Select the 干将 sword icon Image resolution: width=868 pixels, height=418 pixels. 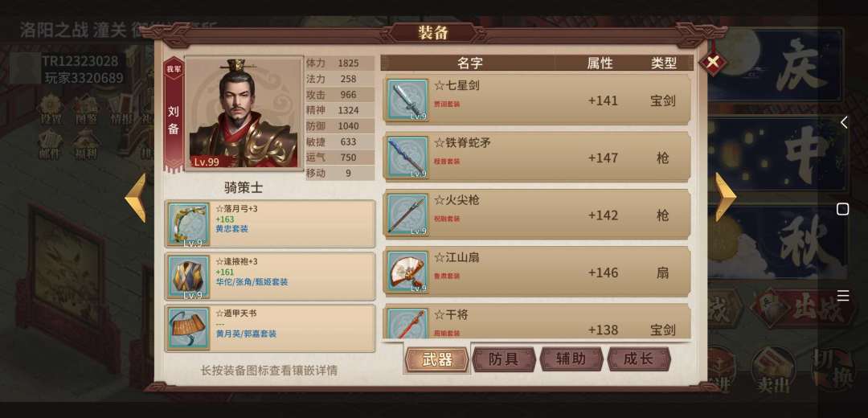pyautogui.click(x=407, y=323)
